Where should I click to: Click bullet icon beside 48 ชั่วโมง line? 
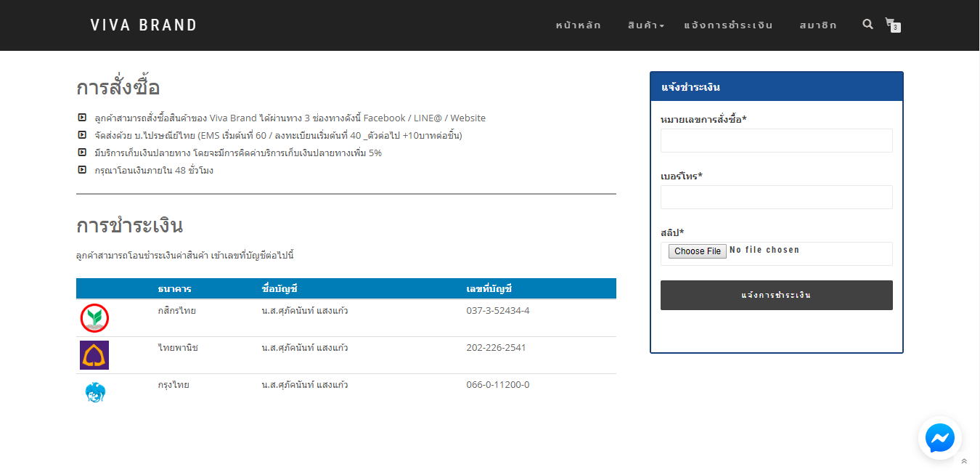click(x=82, y=169)
